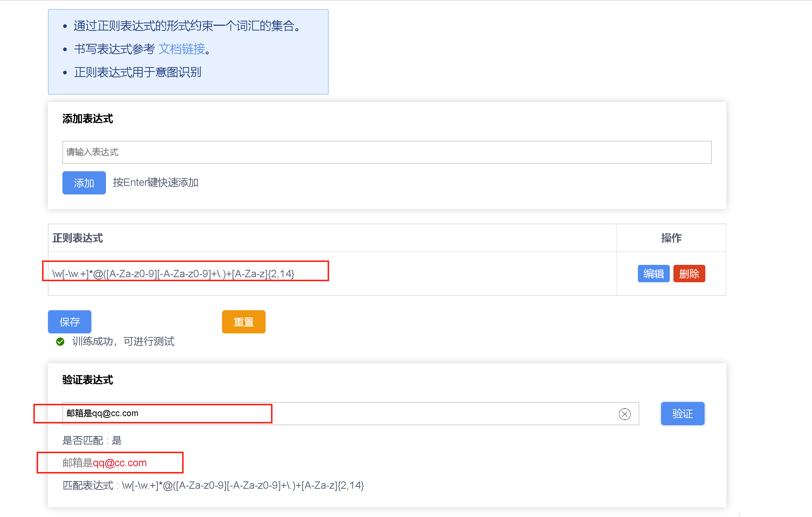Select the bullet point before 正则表达式用于意图识别
This screenshot has height=517, width=812.
tap(65, 73)
